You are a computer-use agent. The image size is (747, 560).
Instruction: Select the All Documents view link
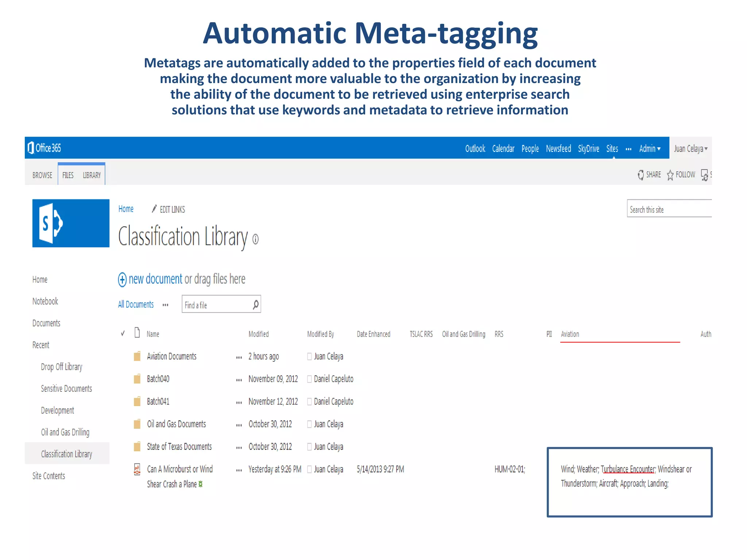(x=136, y=304)
